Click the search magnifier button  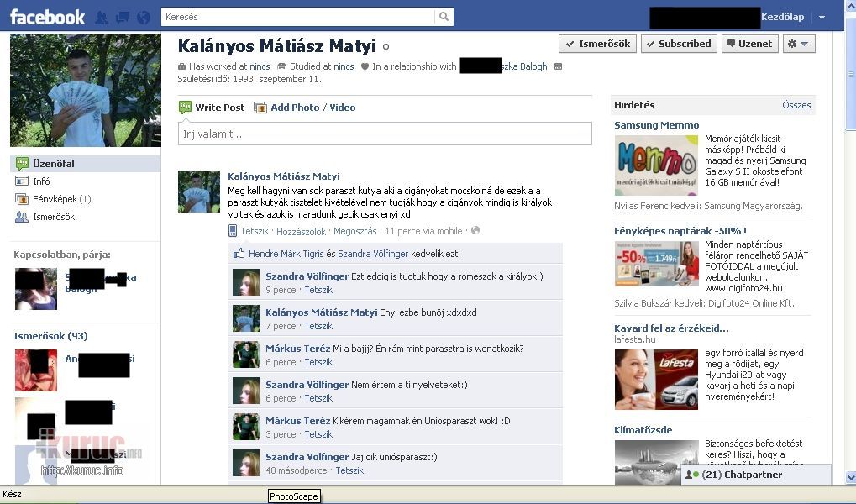(444, 17)
